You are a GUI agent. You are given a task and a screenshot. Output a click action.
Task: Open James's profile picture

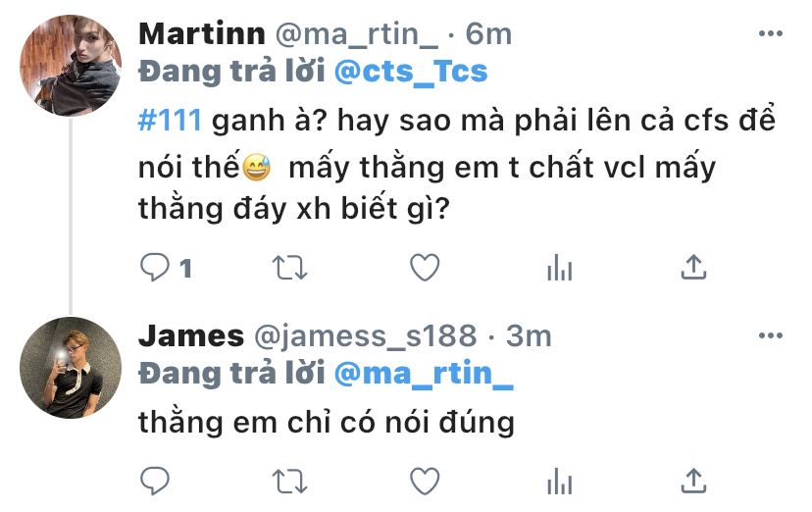click(71, 368)
